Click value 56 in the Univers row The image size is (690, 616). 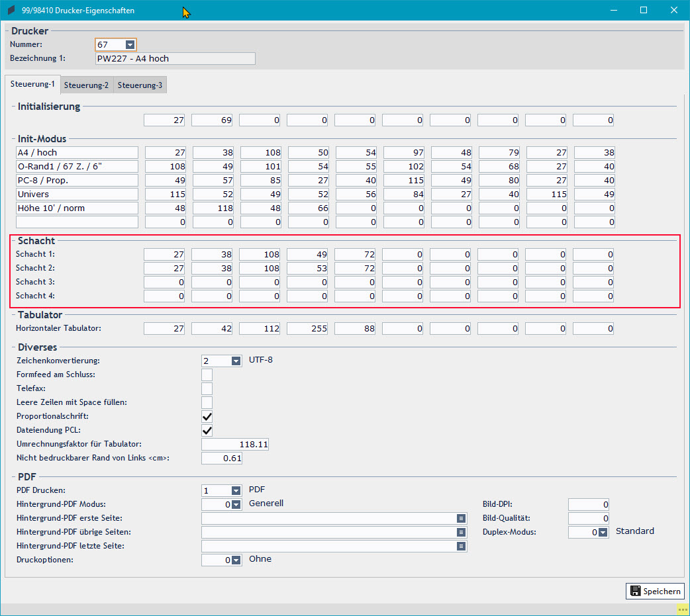(356, 195)
